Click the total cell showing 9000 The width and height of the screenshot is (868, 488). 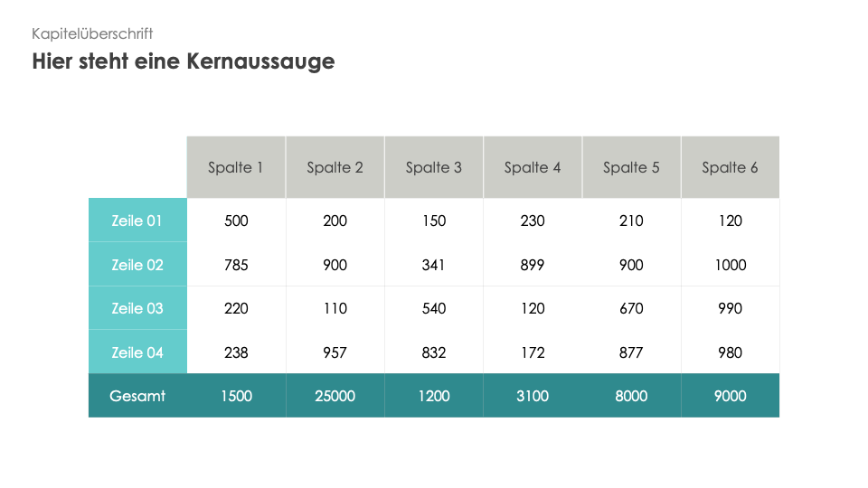731,396
